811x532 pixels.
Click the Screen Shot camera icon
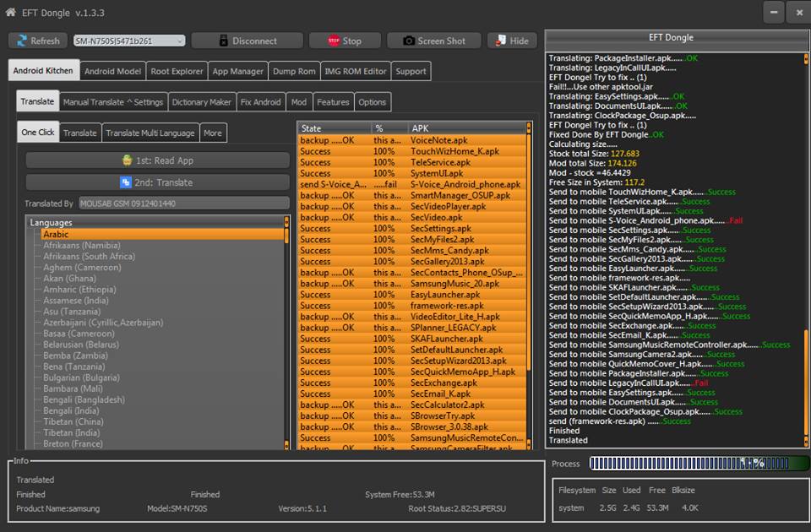[x=409, y=41]
